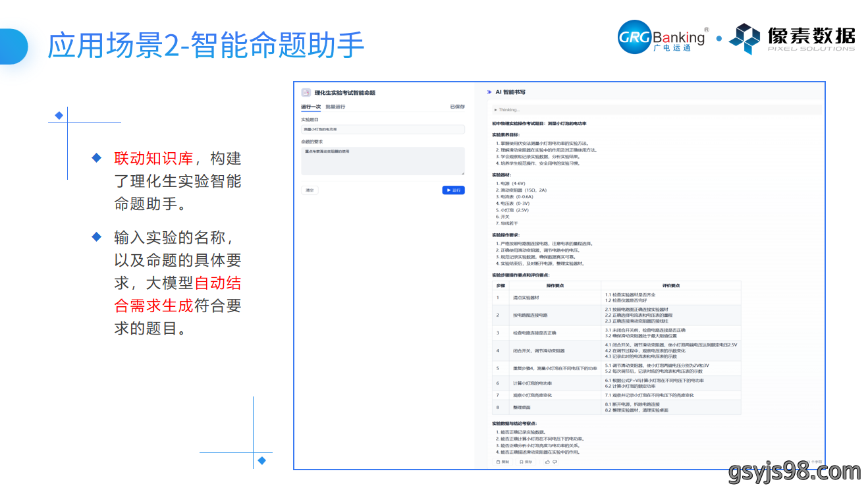The image size is (868, 488).
Task: Click the GRG Banking 广电运通 logo
Action: (663, 37)
